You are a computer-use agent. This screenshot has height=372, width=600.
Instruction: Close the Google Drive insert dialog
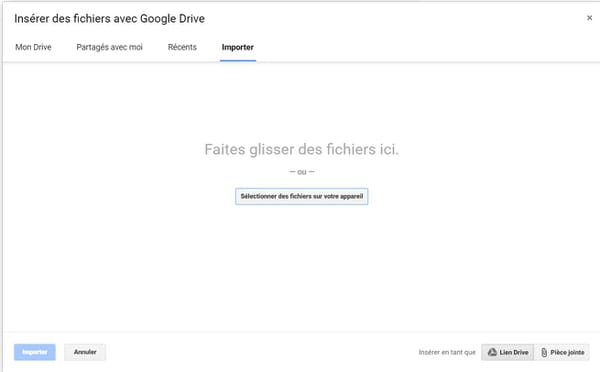[x=589, y=18]
